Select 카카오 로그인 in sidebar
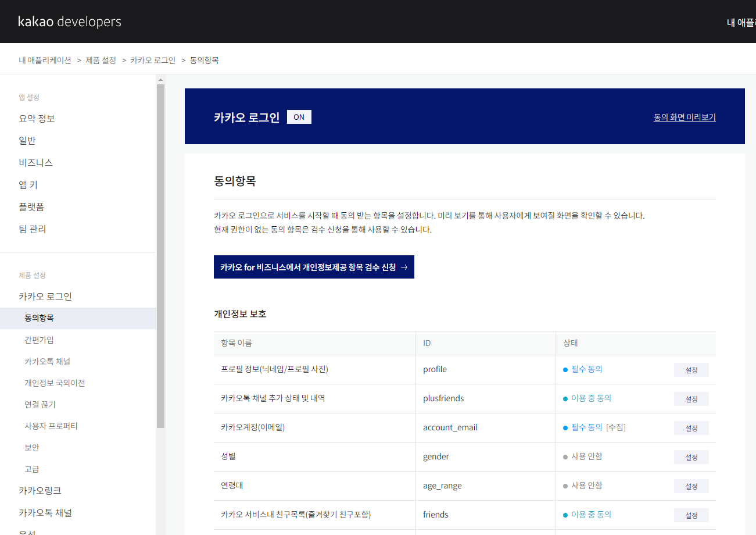 click(45, 297)
